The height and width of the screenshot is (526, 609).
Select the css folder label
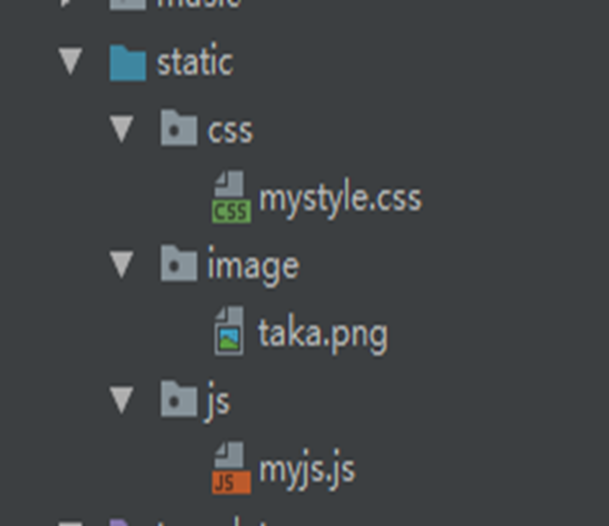pyautogui.click(x=230, y=131)
